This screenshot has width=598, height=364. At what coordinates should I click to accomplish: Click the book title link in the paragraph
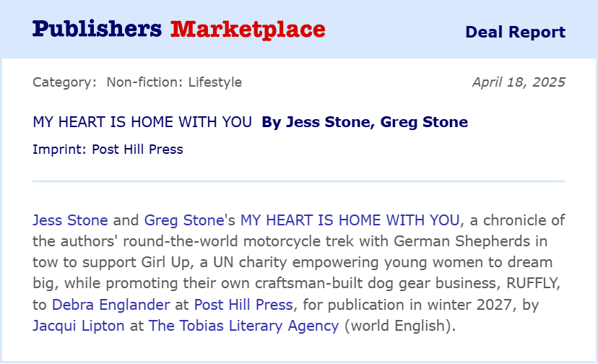pyautogui.click(x=350, y=220)
